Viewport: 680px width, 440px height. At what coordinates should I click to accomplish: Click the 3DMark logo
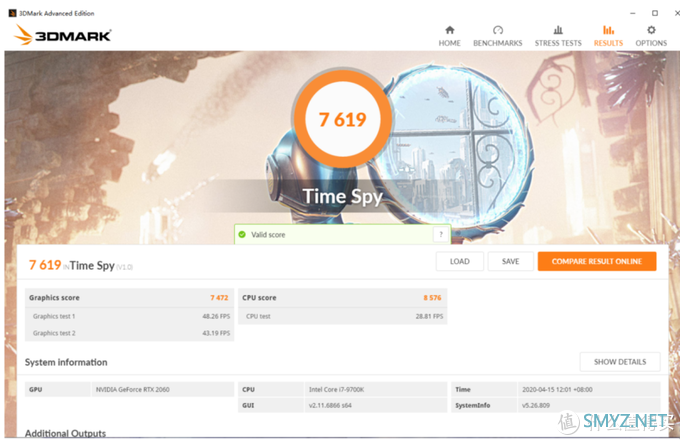pos(63,35)
